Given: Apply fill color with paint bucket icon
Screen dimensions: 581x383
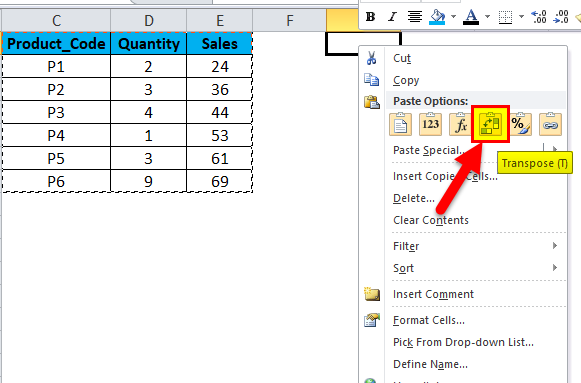Looking at the screenshot, I should click(x=437, y=17).
